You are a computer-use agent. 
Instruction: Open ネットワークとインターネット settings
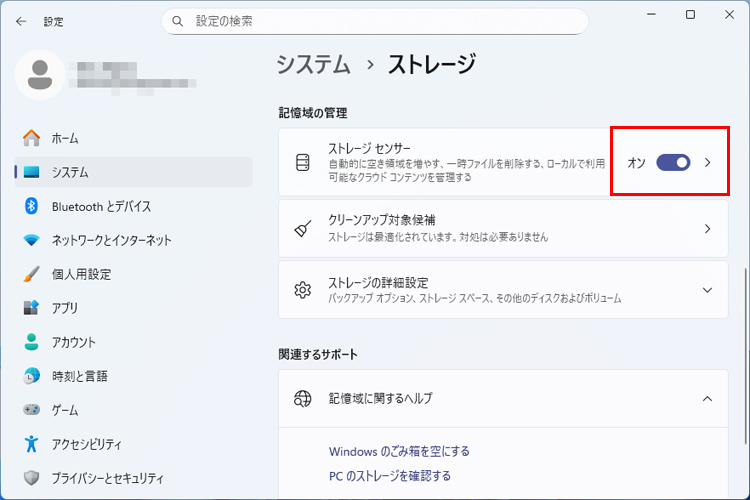111,240
